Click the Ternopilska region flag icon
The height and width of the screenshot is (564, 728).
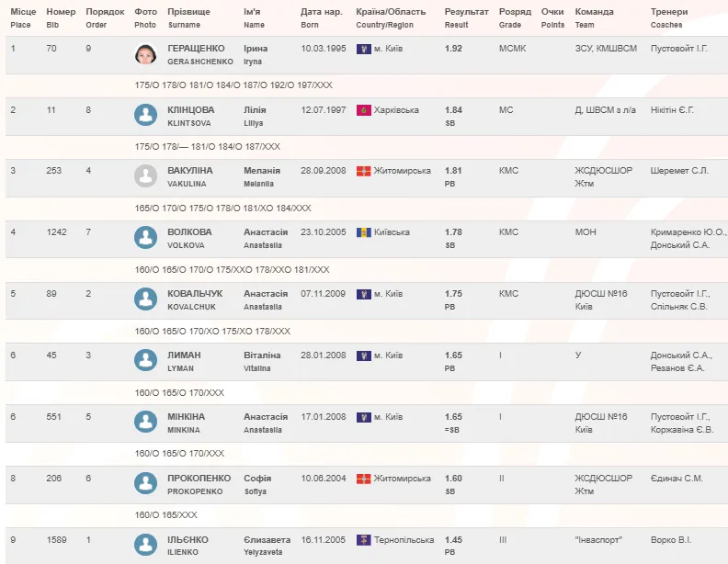pyautogui.click(x=363, y=540)
